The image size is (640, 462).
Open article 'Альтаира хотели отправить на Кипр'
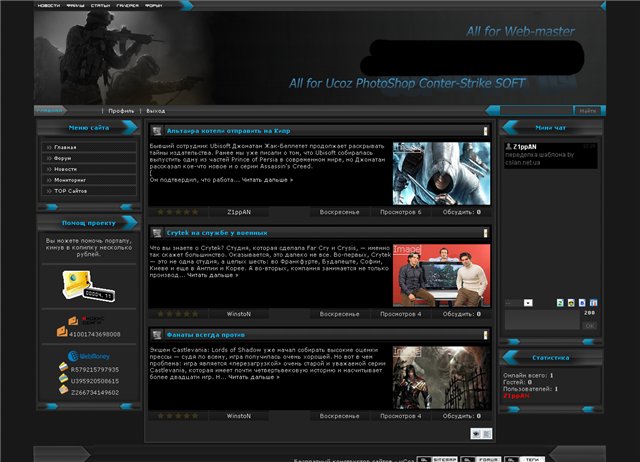click(x=228, y=131)
